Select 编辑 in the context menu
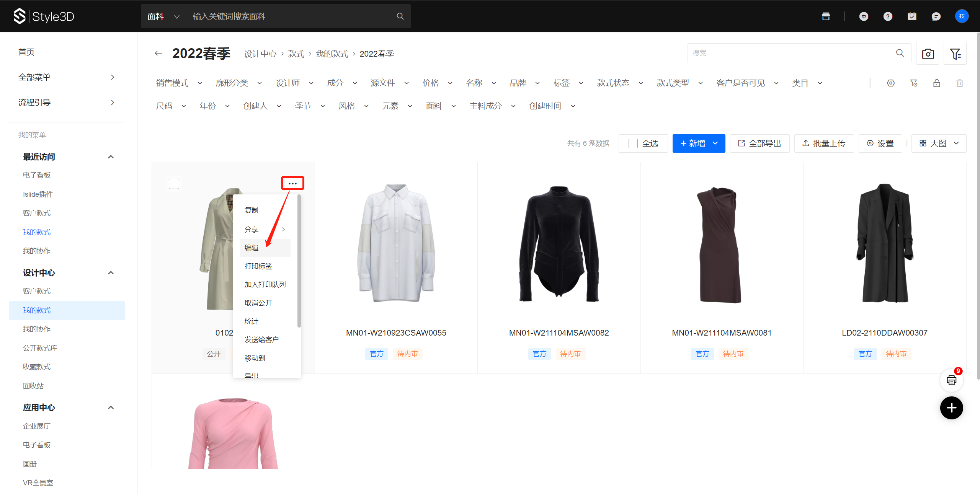 coord(252,248)
